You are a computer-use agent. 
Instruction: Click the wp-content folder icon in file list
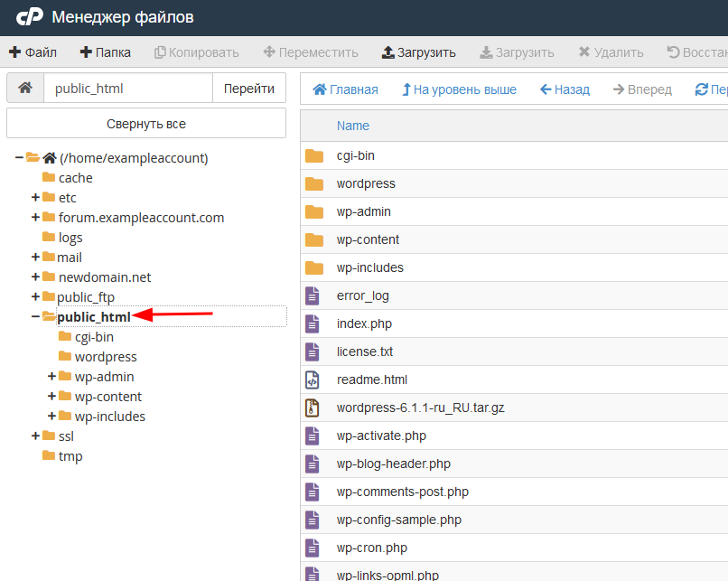point(313,239)
